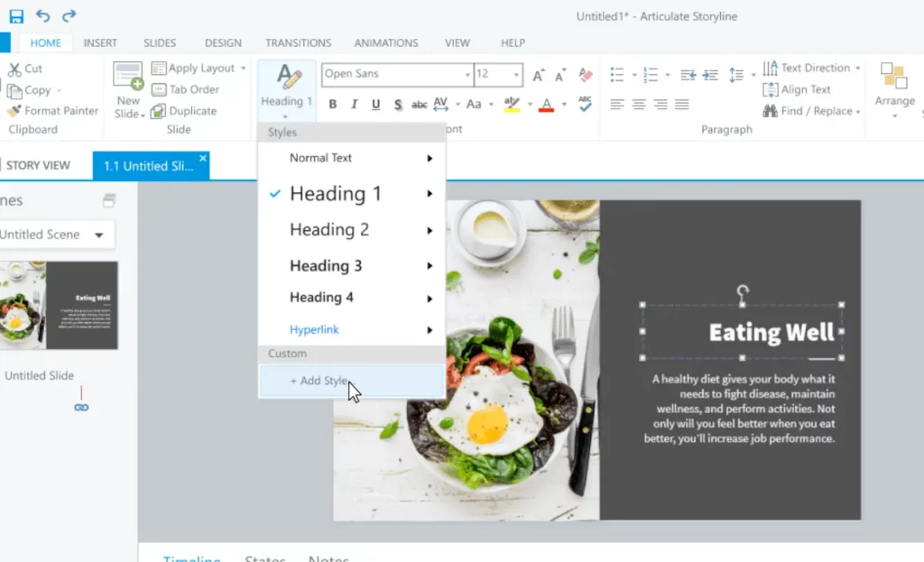Open the Open Sans font dropdown

(x=467, y=75)
